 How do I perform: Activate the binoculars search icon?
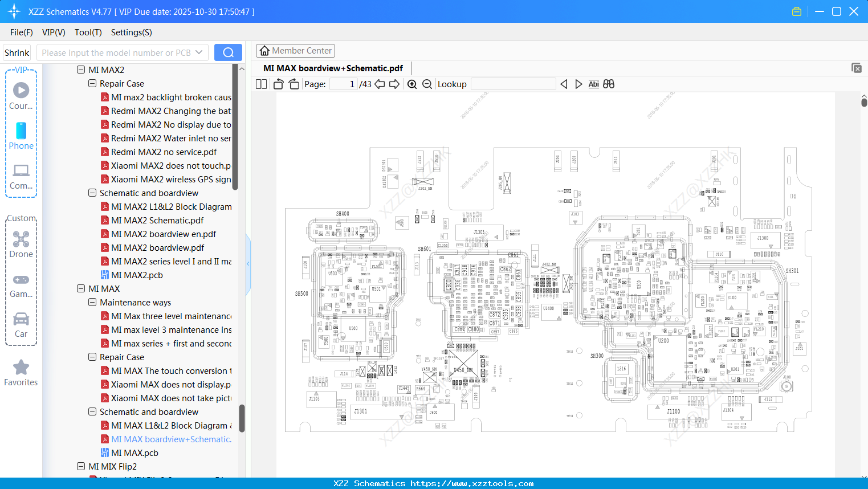[609, 84]
